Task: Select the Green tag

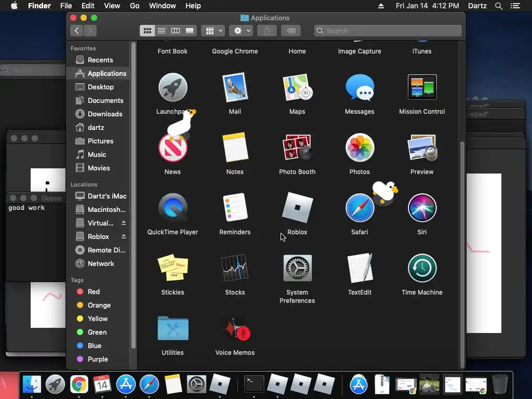Action: (x=98, y=332)
